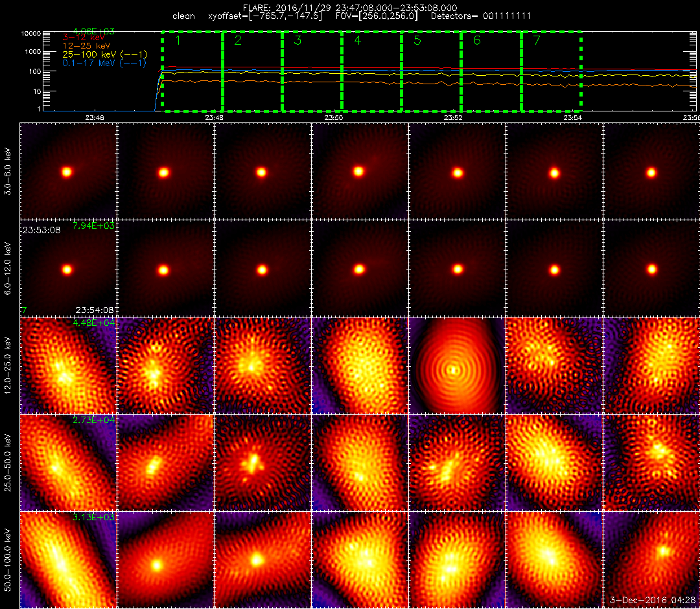Viewport: 700px width, 609px height.
Task: Click the '23:54:08' timestamp in image grid
Action: coord(95,310)
